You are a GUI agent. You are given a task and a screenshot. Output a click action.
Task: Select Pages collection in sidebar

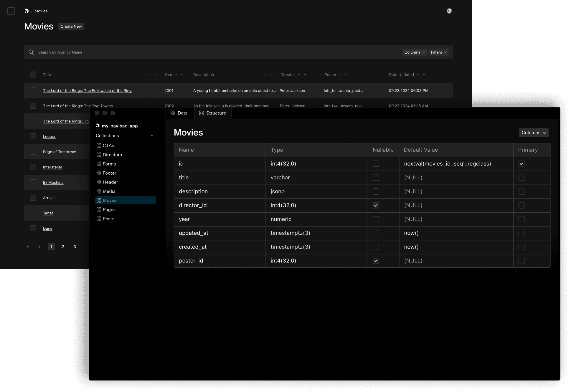click(x=125, y=209)
